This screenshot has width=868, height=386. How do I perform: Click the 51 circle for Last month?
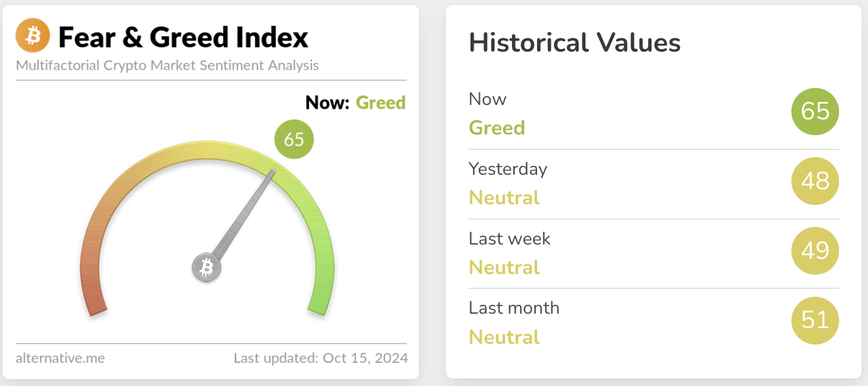(815, 321)
